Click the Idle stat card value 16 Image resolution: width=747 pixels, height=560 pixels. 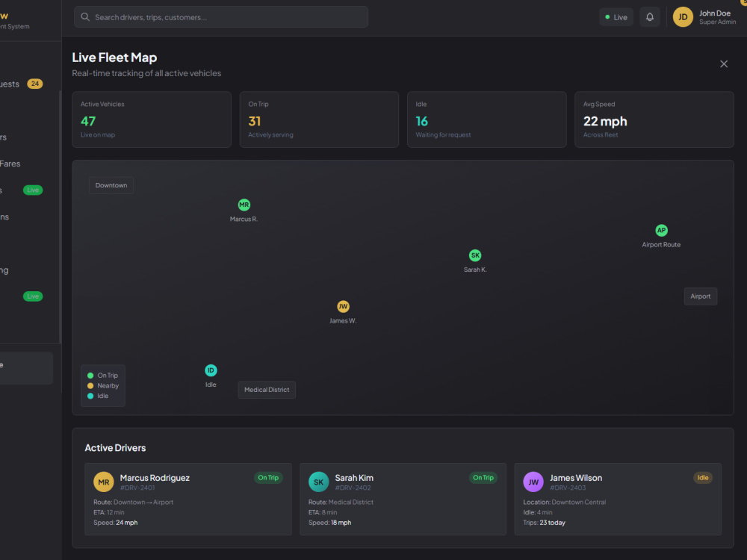click(x=421, y=122)
